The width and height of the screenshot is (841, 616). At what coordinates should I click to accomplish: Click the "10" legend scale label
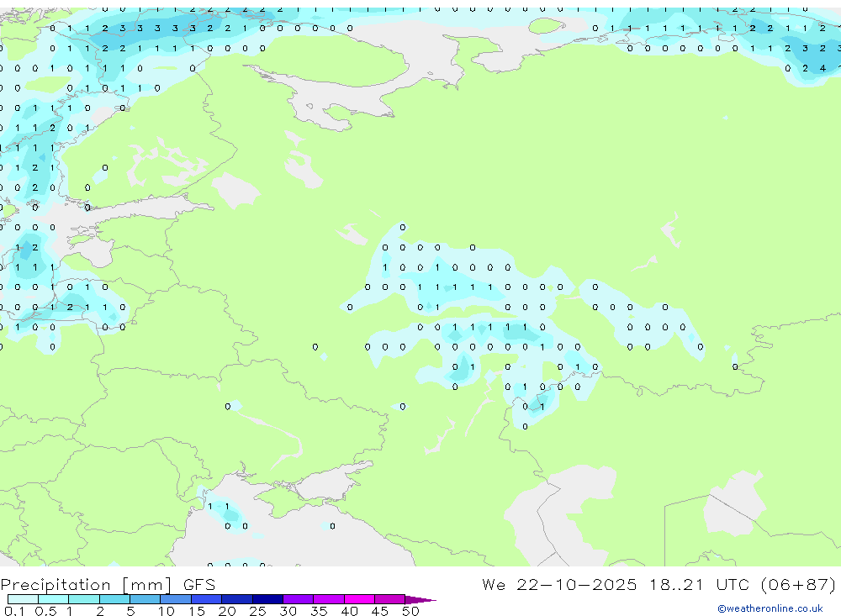pos(167,611)
